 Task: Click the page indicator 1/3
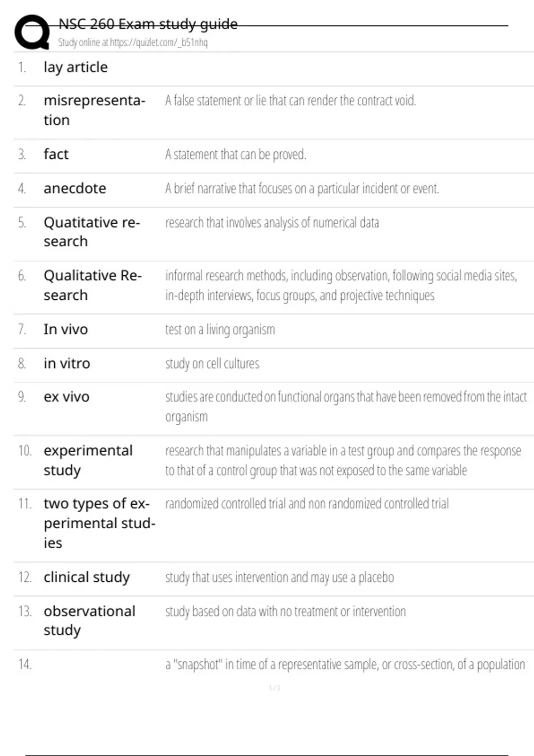pos(275,688)
